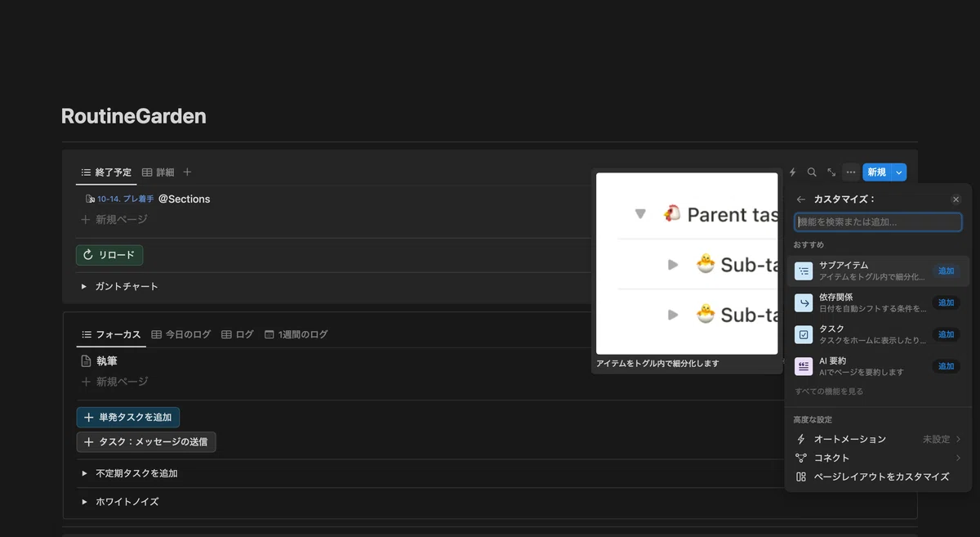980x537 pixels.
Task: Open the dropdown arrow beside 新規 button
Action: (x=899, y=172)
